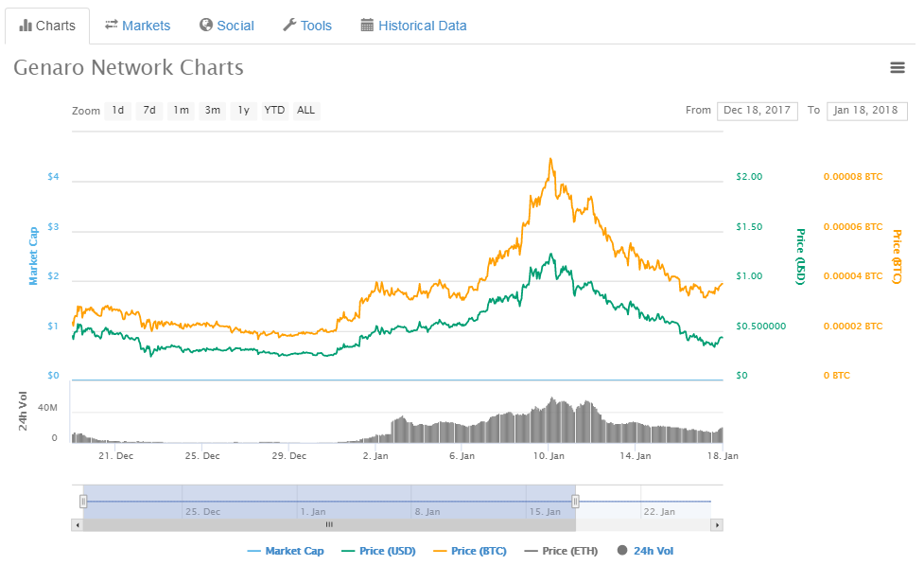Open the Markets tab
Image resolution: width=924 pixels, height=565 pixels.
point(138,26)
